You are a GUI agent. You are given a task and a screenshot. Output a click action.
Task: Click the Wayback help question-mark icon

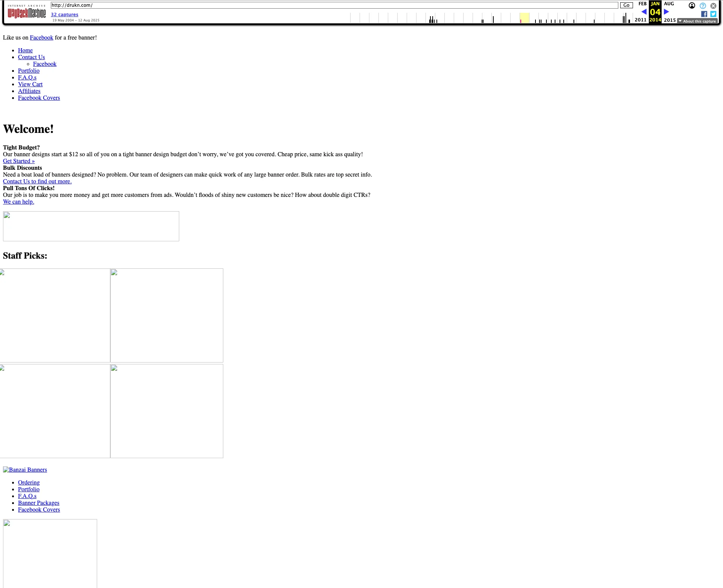point(703,6)
